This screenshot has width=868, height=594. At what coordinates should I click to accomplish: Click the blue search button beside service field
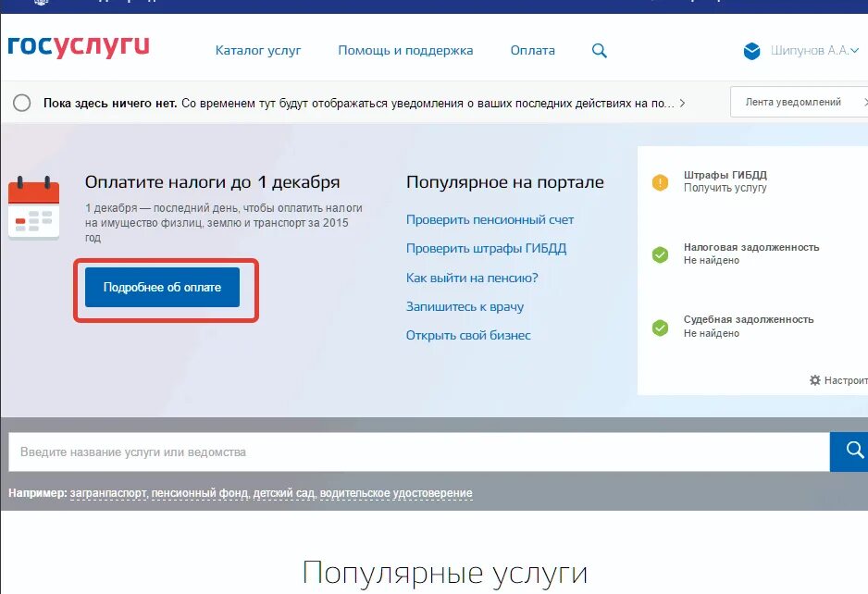[849, 452]
